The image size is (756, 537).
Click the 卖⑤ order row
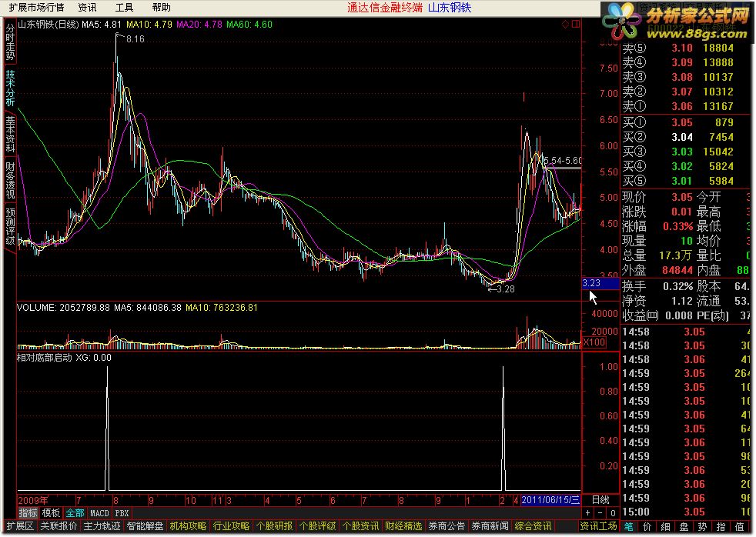[x=686, y=48]
